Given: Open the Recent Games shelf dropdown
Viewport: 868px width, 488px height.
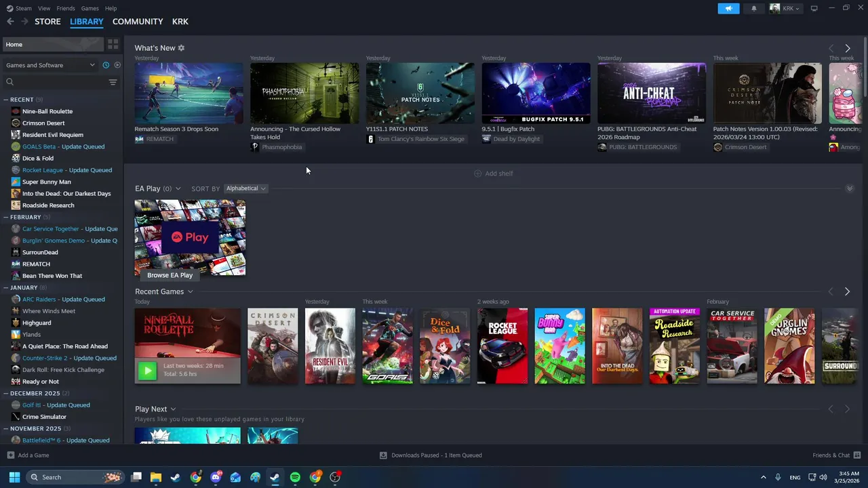Looking at the screenshot, I should (164, 291).
